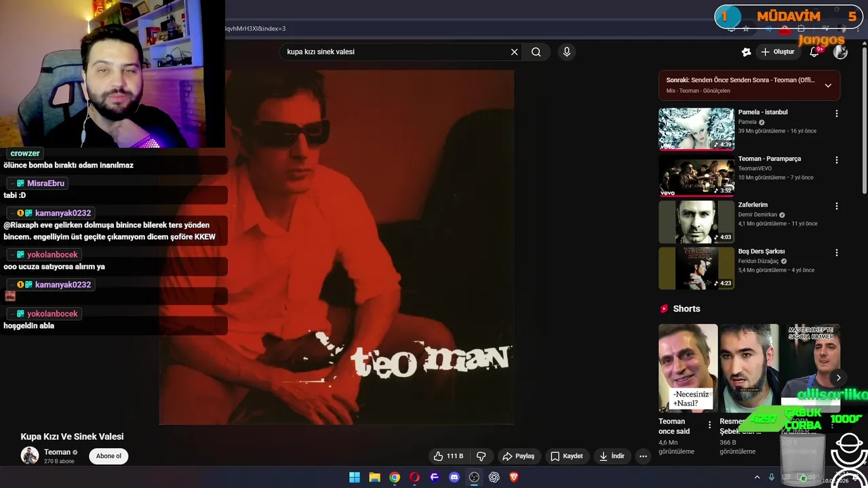Clear the YouTube search box text
The image size is (868, 488).
tap(514, 52)
